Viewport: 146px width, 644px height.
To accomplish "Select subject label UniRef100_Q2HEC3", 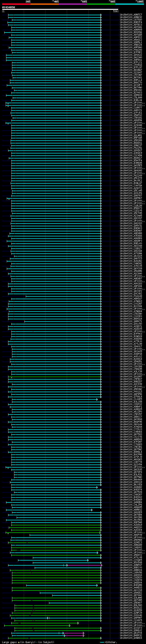I will [x=131, y=542].
